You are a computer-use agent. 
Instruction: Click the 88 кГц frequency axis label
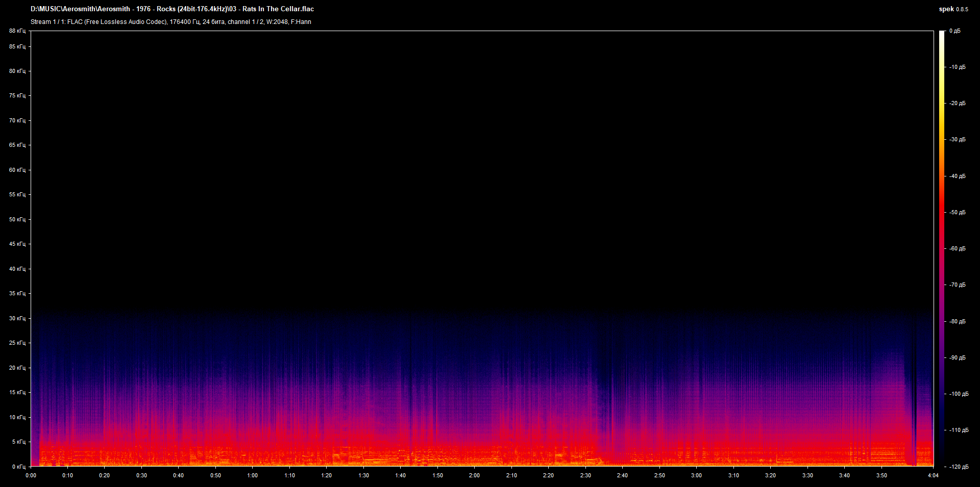(x=17, y=31)
